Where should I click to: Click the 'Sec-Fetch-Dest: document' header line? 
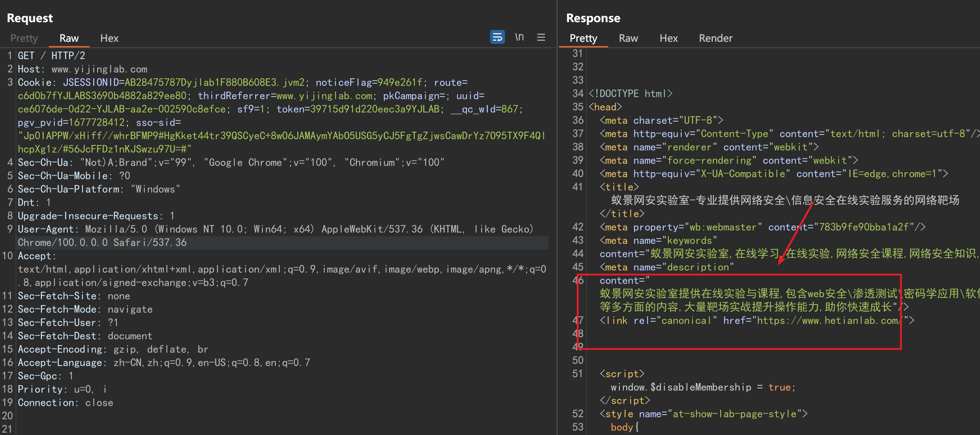(85, 336)
